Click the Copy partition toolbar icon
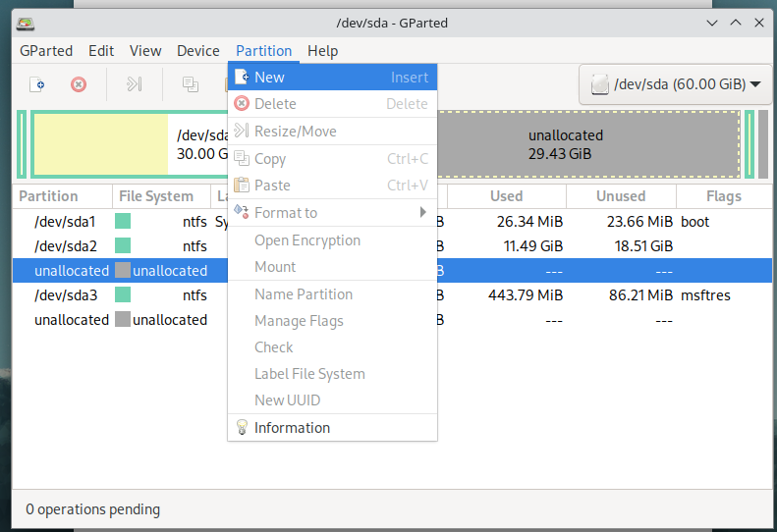The height and width of the screenshot is (532, 777). 191,84
